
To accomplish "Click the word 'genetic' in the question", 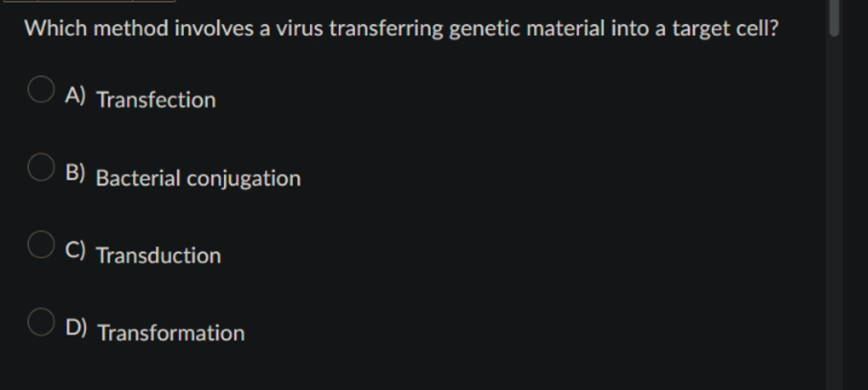I will click(x=484, y=29).
